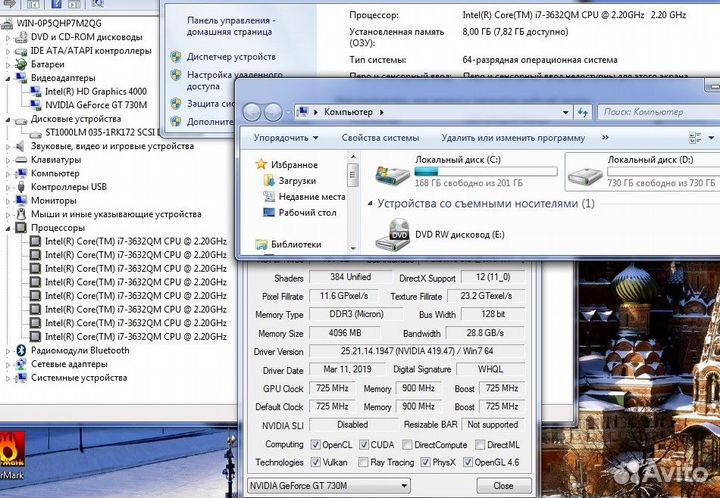Viewport: 720px width, 498px height.
Task: Click the mice and pointing devices icon
Action: (21, 214)
